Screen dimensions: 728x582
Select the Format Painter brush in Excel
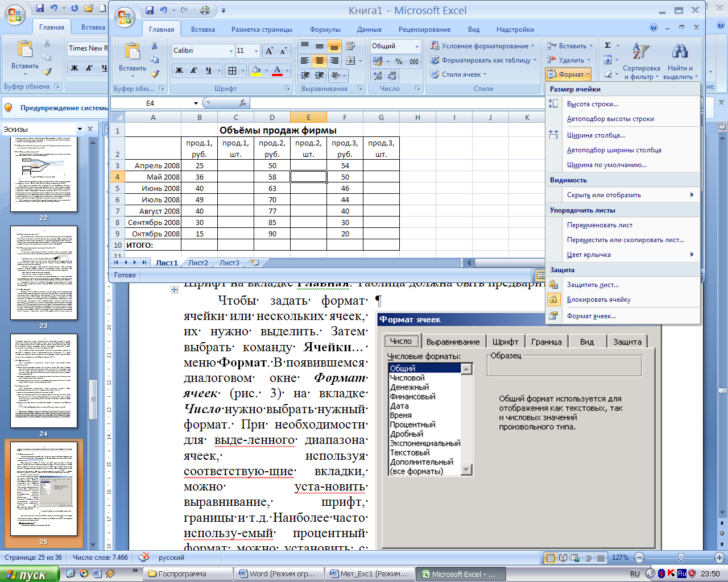point(154,73)
